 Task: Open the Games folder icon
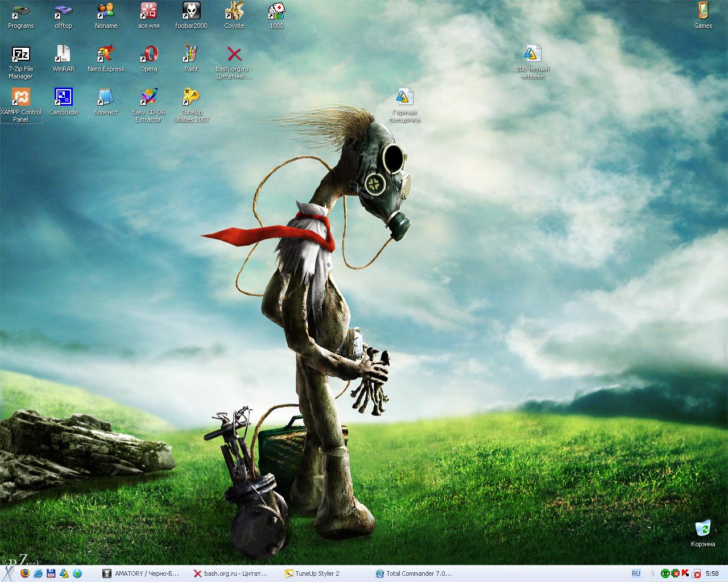coord(703,16)
